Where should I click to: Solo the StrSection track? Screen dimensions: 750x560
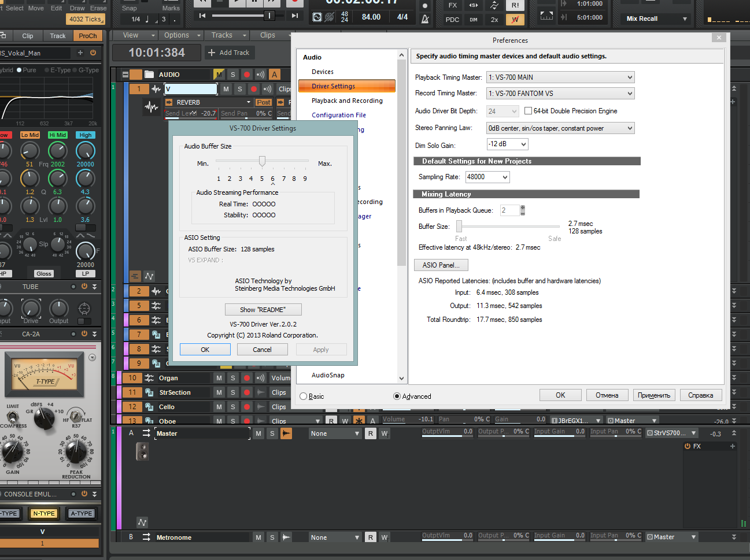point(233,392)
